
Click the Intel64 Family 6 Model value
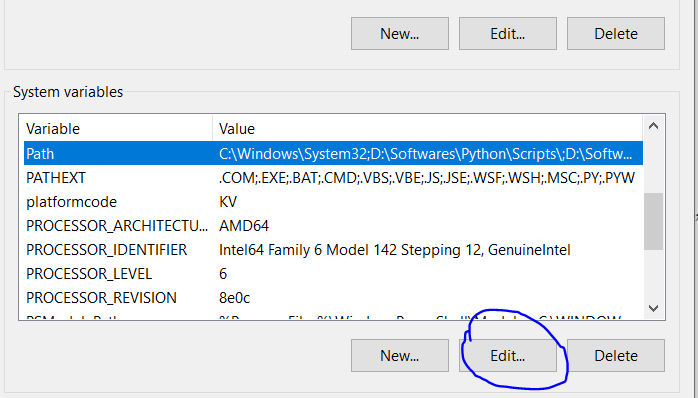394,250
